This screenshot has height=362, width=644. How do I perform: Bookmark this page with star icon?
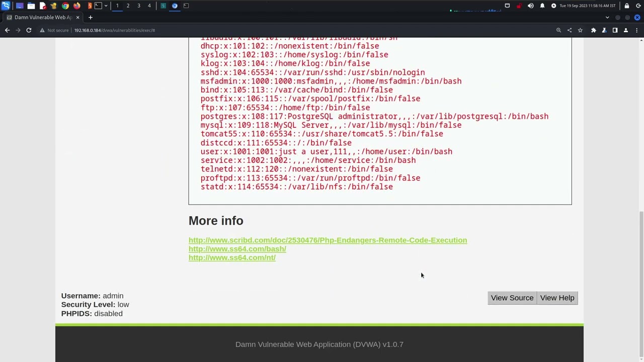[580, 30]
